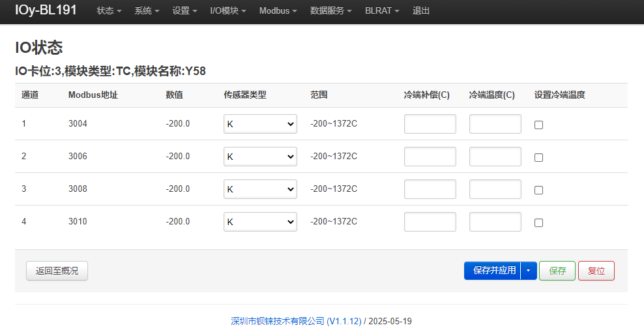
Task: Click 退出 to log out
Action: click(421, 10)
